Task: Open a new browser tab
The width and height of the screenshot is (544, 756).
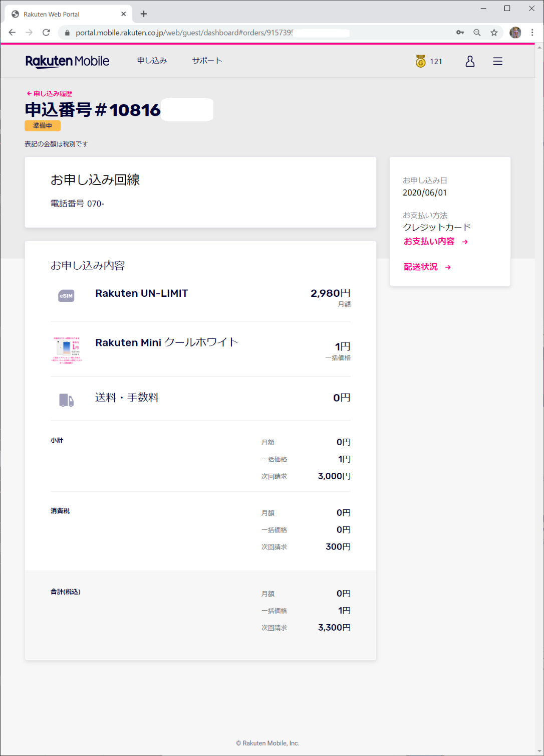Action: click(144, 14)
